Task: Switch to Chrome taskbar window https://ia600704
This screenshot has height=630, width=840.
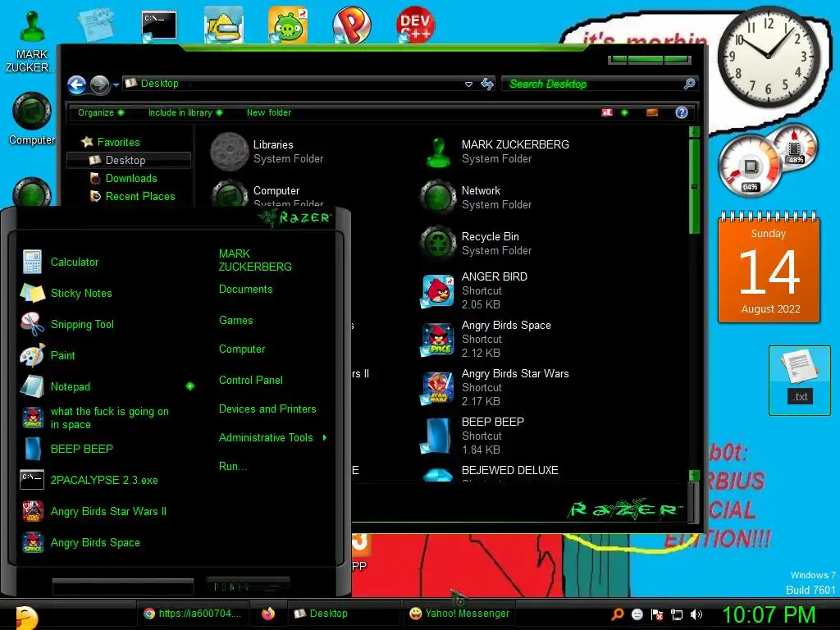Action: [192, 614]
